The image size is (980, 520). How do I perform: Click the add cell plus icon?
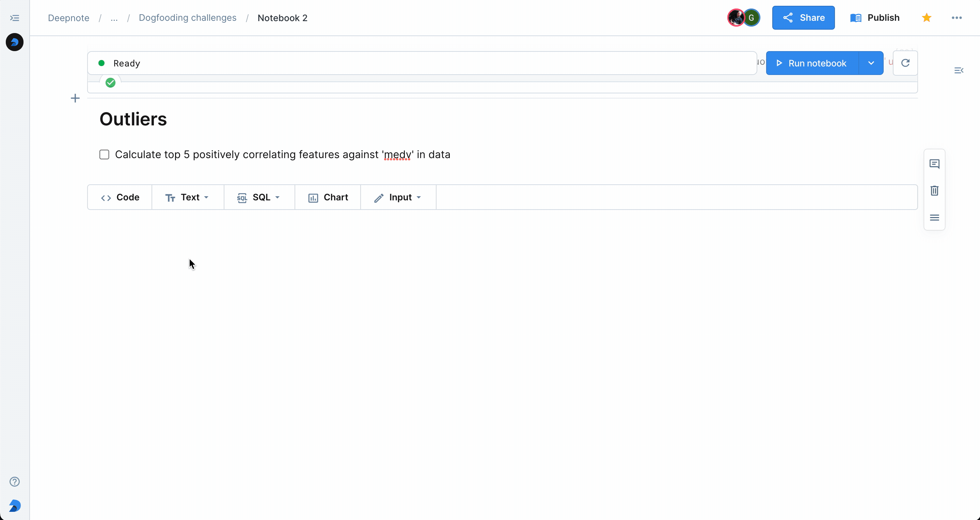click(75, 98)
